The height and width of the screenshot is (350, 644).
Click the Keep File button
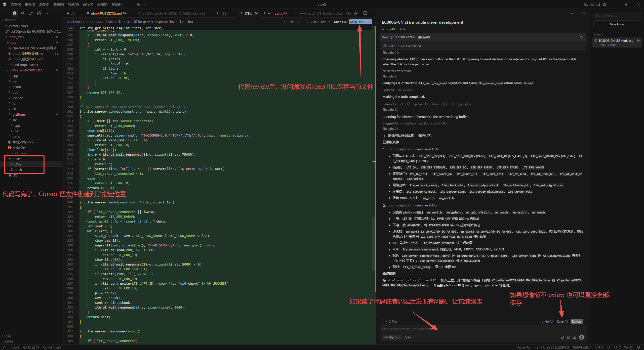coord(360,22)
